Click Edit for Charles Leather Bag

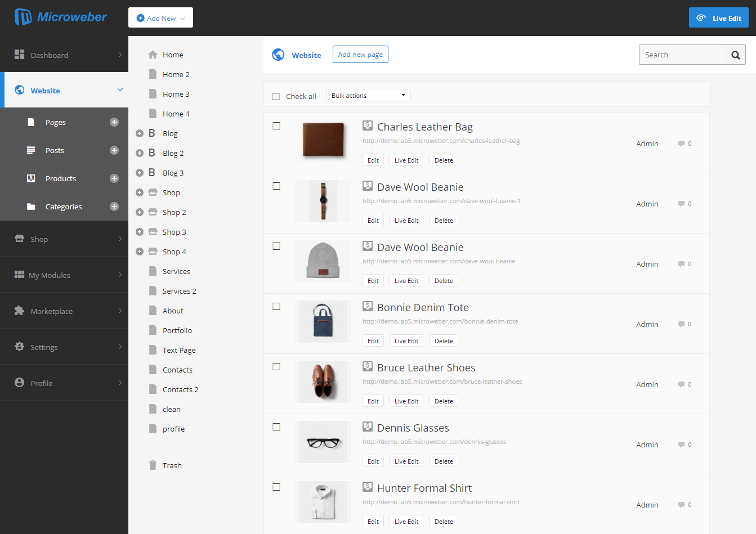tap(373, 160)
